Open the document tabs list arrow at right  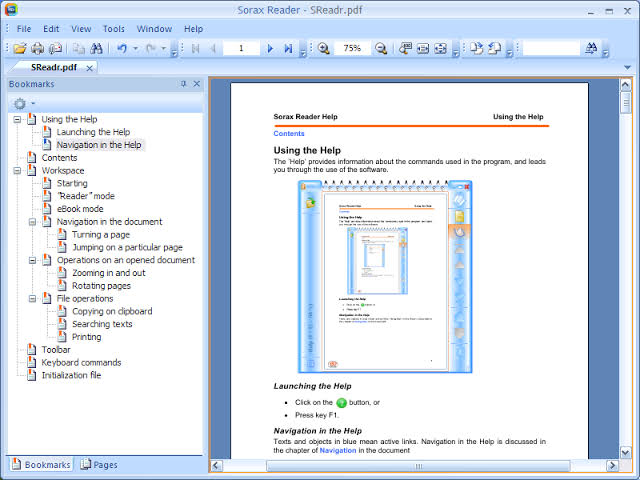click(x=627, y=67)
